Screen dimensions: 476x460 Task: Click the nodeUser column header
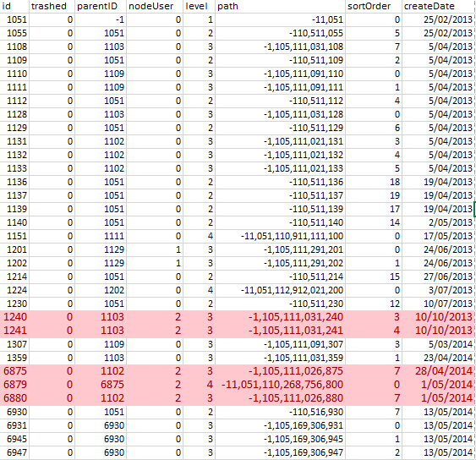155,7
